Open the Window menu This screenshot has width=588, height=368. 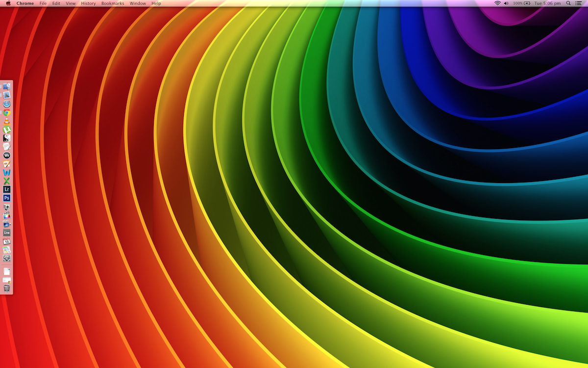point(138,3)
